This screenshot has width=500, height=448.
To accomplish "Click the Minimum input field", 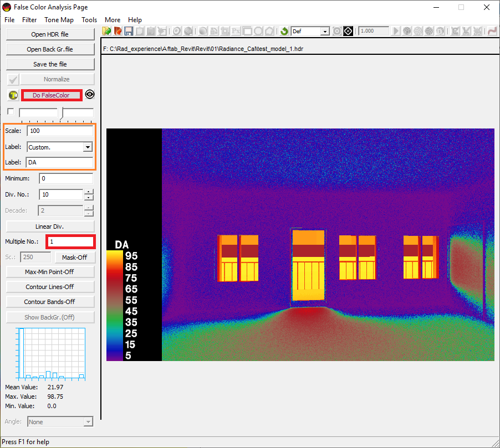I will point(66,178).
